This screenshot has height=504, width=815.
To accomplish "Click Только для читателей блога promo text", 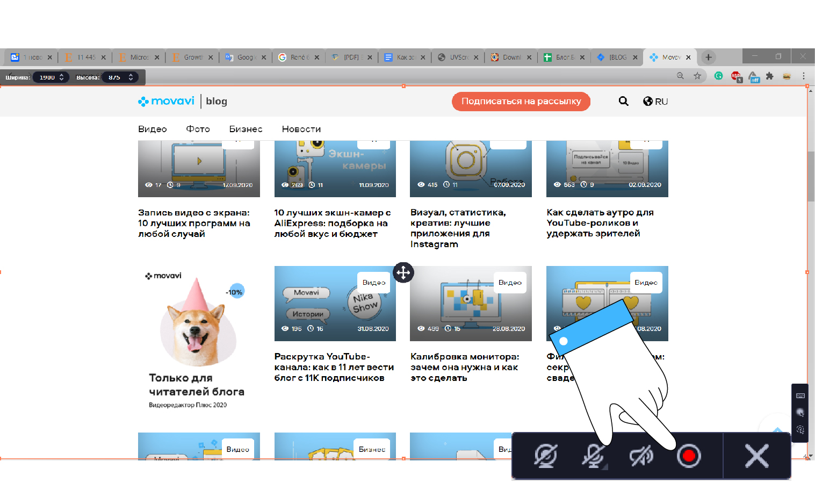I will [x=197, y=385].
